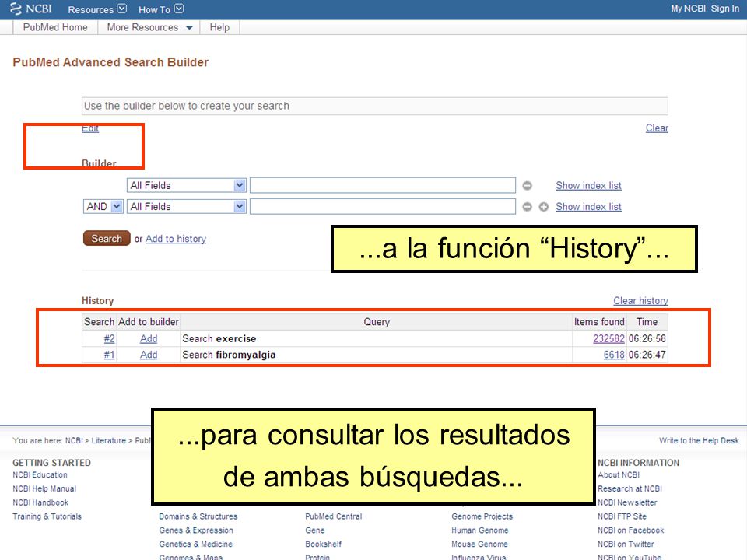This screenshot has width=747, height=560.
Task: Click the 06:26:58 time cell
Action: 647,338
